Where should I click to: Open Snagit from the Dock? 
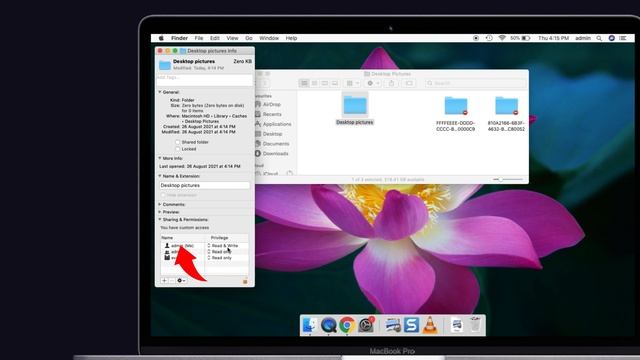pos(411,325)
